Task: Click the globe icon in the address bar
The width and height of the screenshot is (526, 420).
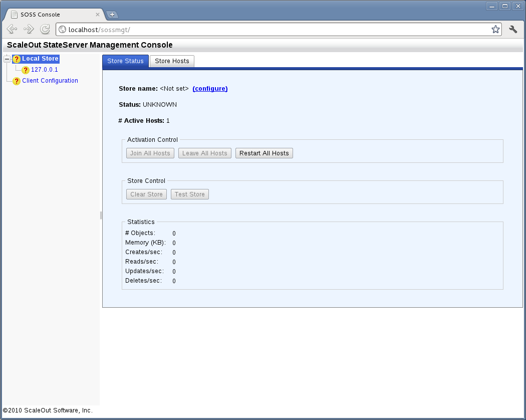Action: coord(63,30)
